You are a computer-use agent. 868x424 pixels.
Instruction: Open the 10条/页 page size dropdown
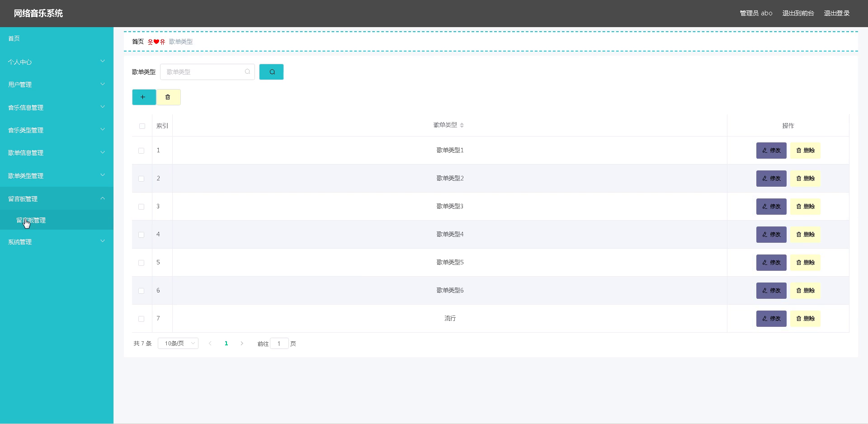pos(178,344)
